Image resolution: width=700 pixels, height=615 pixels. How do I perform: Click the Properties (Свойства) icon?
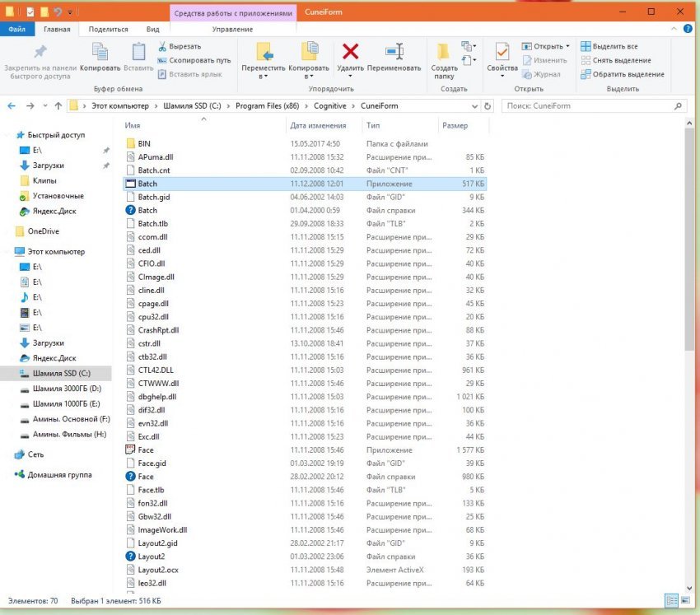click(502, 52)
